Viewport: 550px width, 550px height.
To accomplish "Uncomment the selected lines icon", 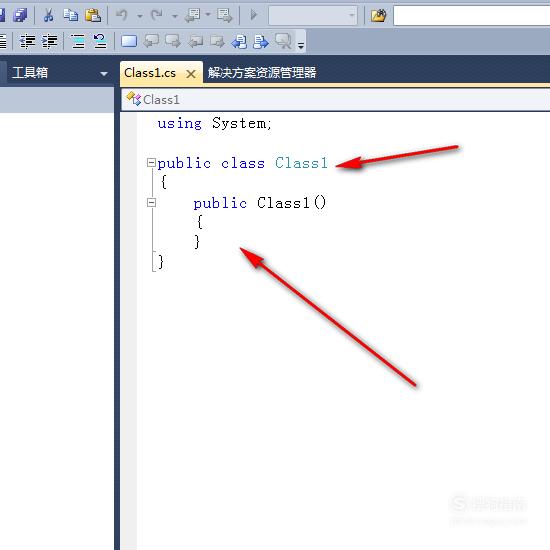I will click(x=100, y=41).
